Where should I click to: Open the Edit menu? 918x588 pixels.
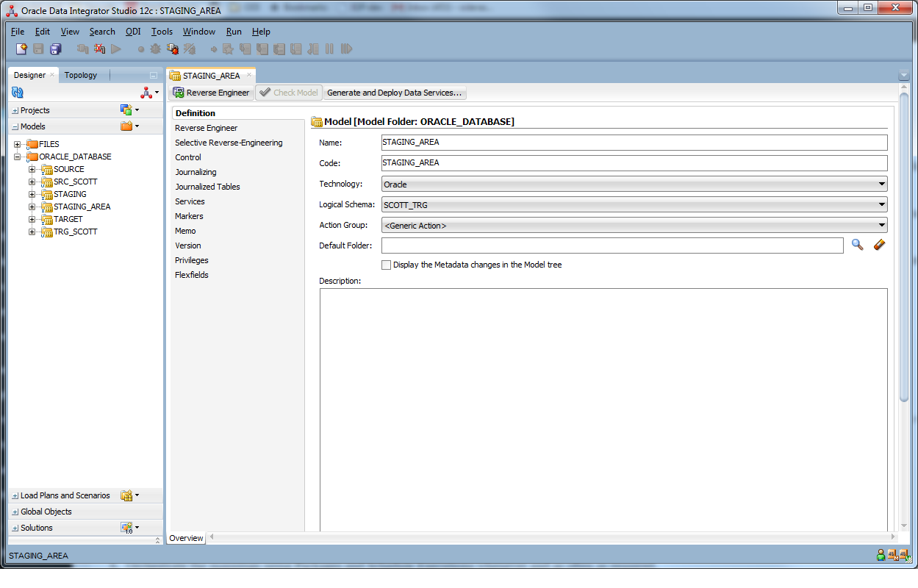(x=43, y=32)
